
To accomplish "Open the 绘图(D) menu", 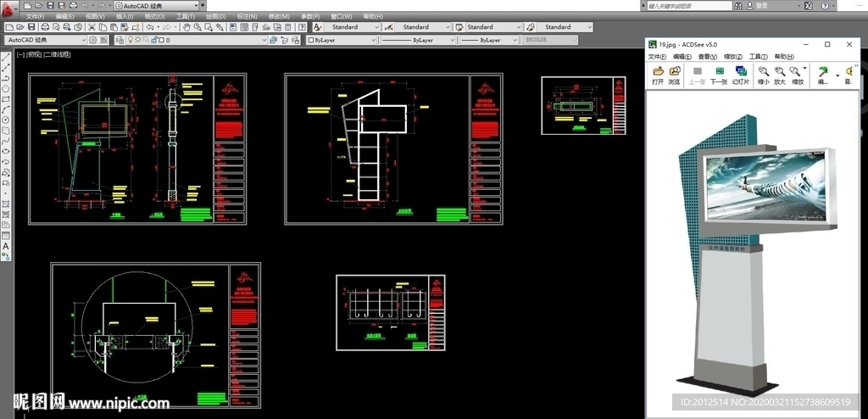I will coord(215,17).
